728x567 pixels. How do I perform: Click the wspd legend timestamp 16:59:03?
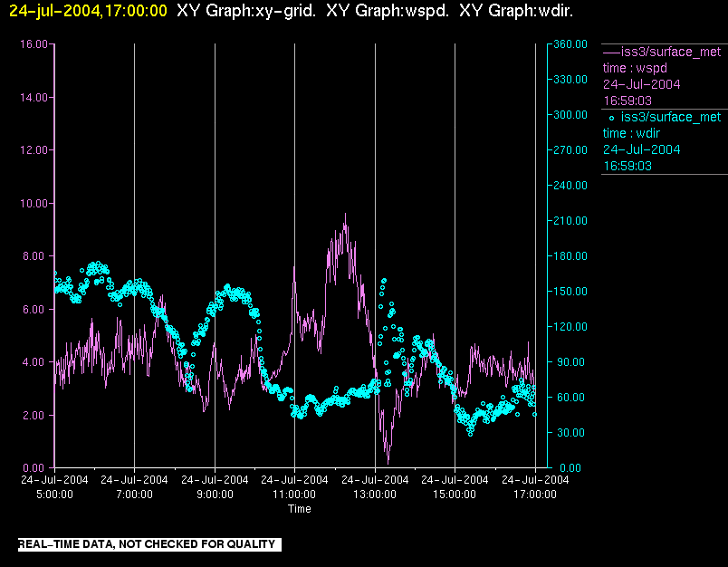pyautogui.click(x=627, y=101)
